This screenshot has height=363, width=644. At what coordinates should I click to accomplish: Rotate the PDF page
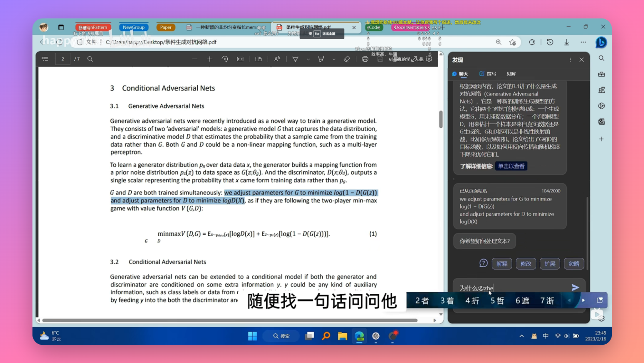225,59
